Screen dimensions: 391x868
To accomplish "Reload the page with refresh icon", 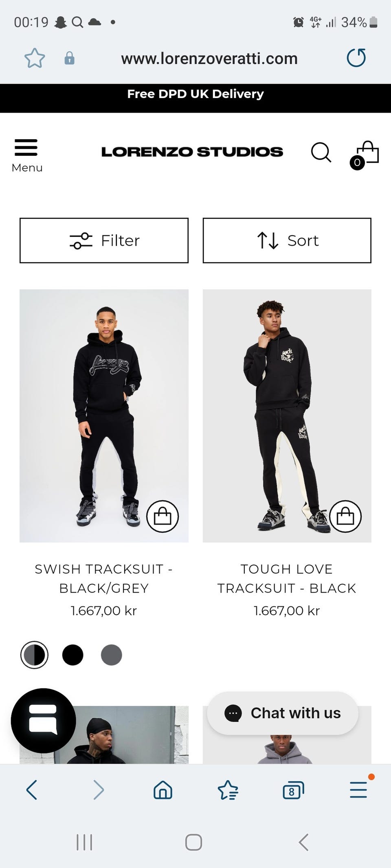I will tap(356, 58).
